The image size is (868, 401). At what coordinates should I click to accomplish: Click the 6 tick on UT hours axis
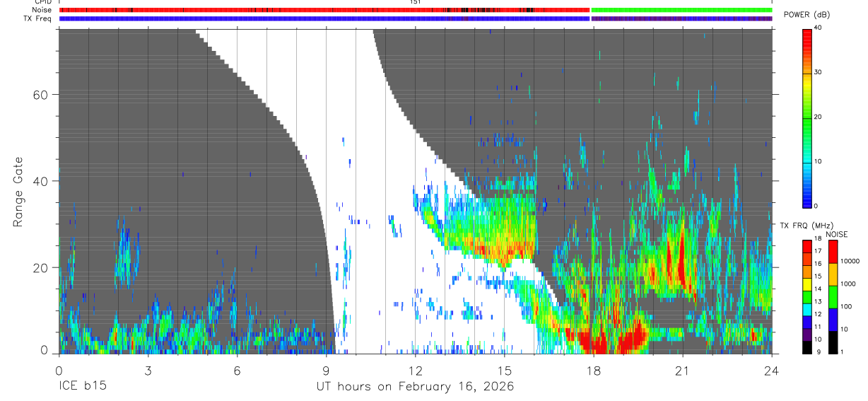tap(237, 371)
